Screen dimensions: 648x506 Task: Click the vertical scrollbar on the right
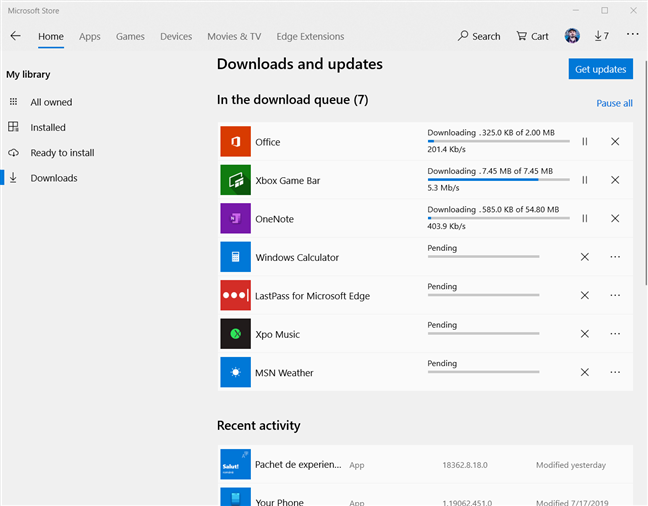tap(646, 173)
